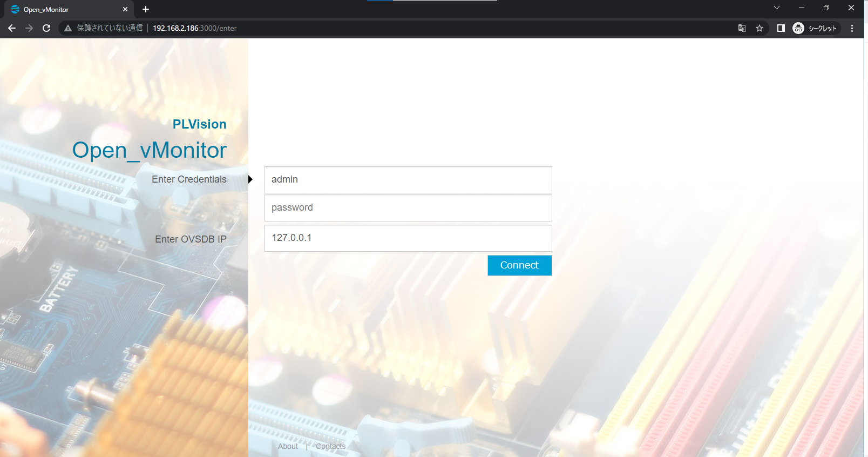Viewport: 868px width, 457px height.
Task: Click the browser forward arrow
Action: (x=29, y=28)
